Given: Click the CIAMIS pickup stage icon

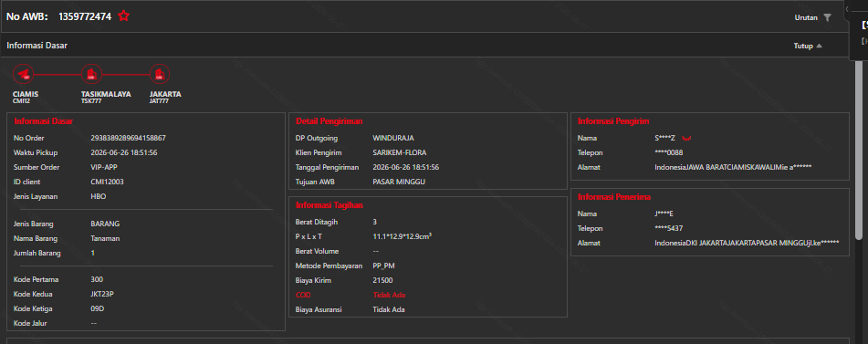Looking at the screenshot, I should [24, 74].
